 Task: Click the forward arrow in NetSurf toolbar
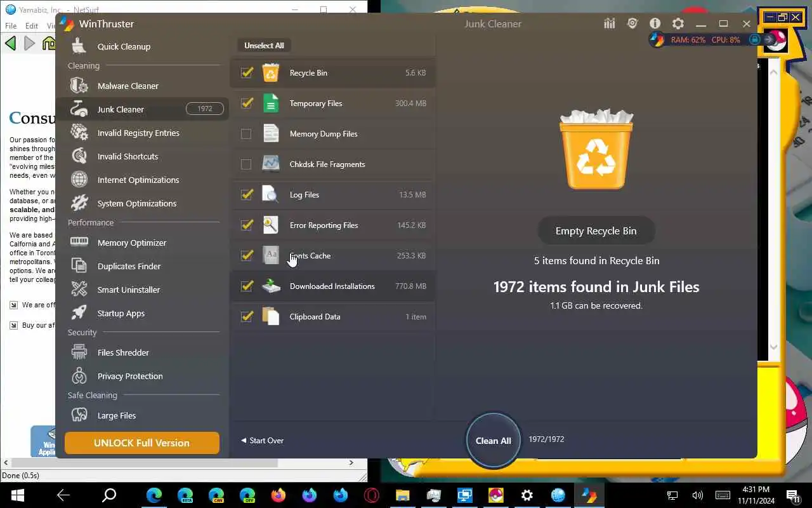(x=29, y=43)
